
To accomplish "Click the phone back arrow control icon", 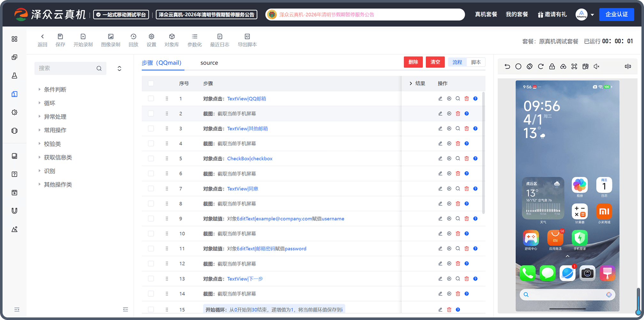I will [x=507, y=66].
